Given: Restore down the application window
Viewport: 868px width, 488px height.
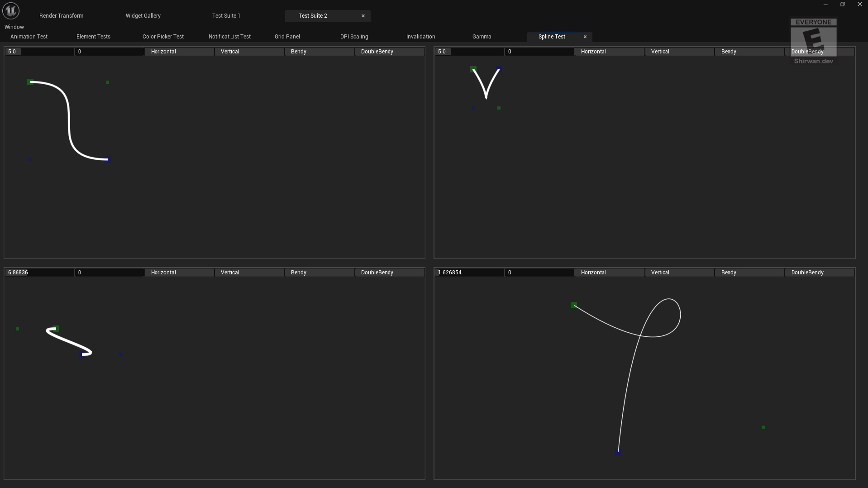Looking at the screenshot, I should pos(842,5).
